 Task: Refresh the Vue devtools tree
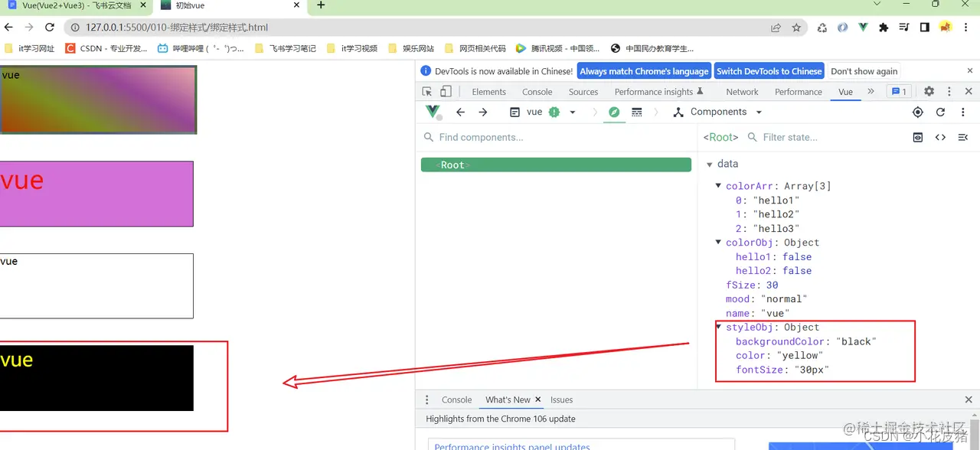940,112
